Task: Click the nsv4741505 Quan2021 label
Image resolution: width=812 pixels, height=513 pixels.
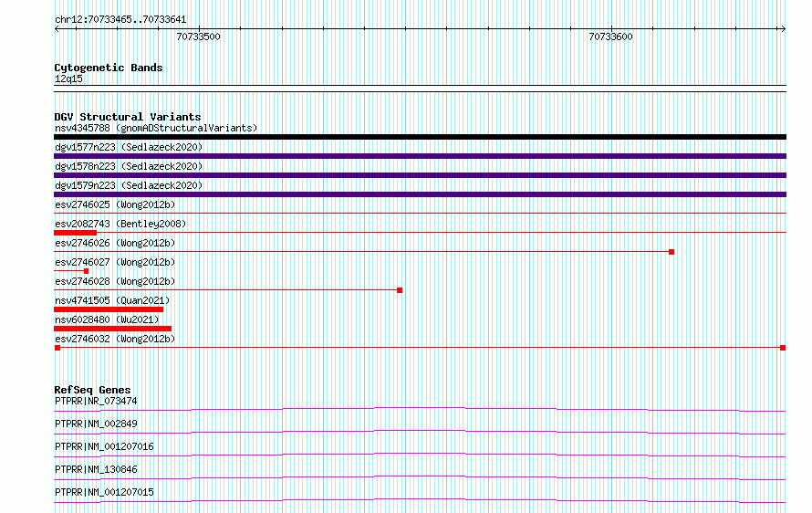Action: [x=112, y=300]
